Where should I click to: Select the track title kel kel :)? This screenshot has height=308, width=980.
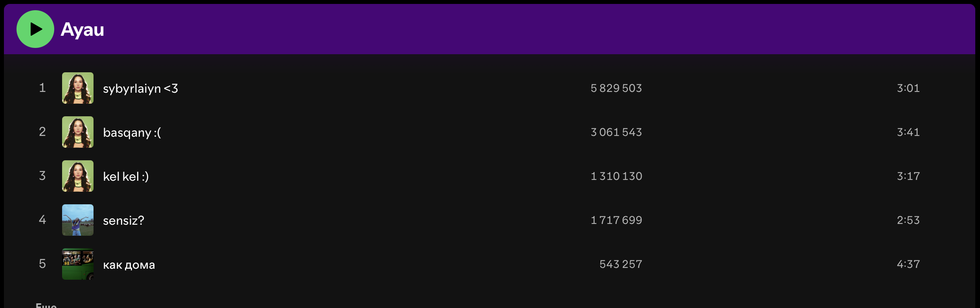tap(126, 176)
